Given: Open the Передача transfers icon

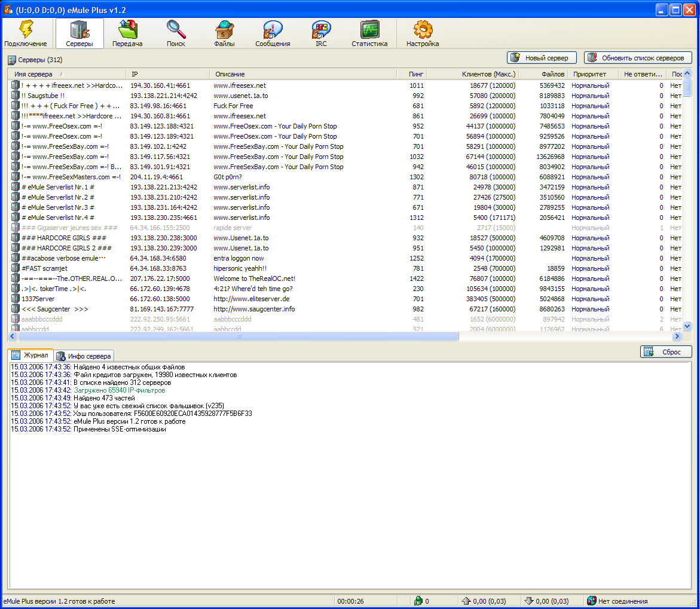Looking at the screenshot, I should coord(128,29).
